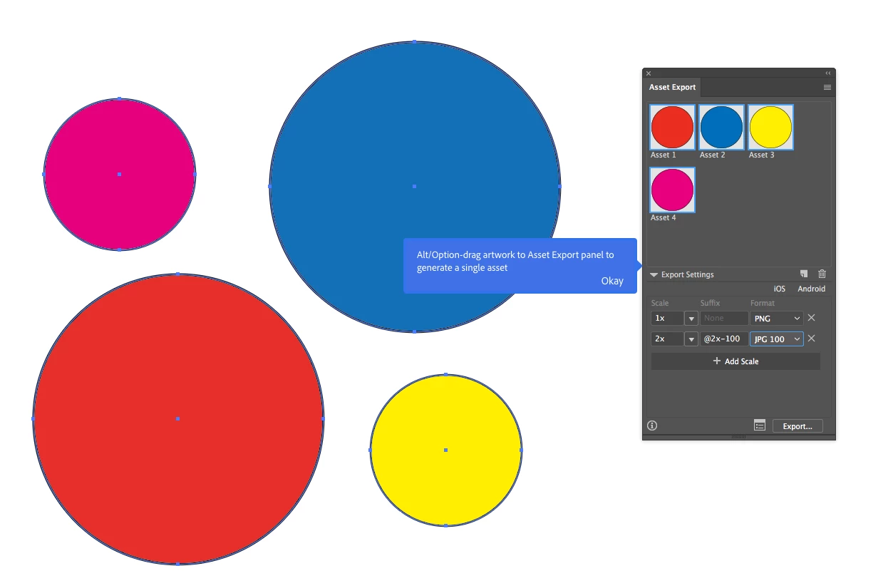Screen dimensions: 893x588
Task: Select the Asset 1 red thumbnail
Action: [x=672, y=127]
